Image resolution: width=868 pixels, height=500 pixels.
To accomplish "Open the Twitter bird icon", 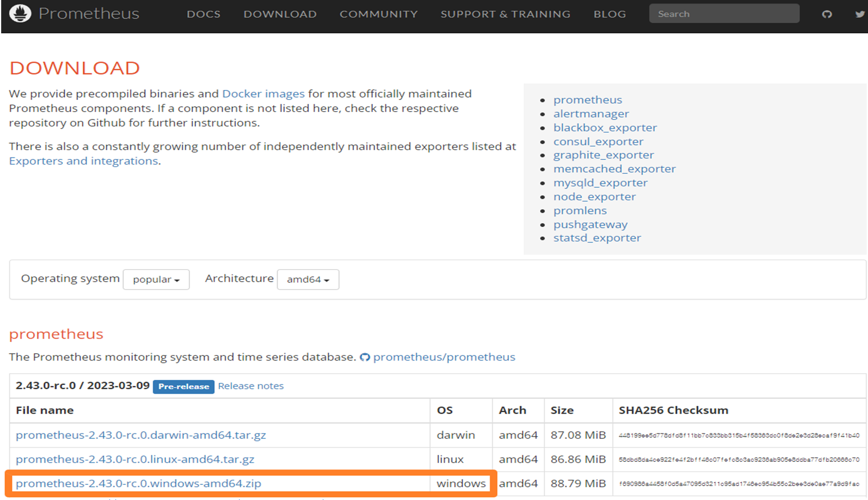I will pos(859,14).
